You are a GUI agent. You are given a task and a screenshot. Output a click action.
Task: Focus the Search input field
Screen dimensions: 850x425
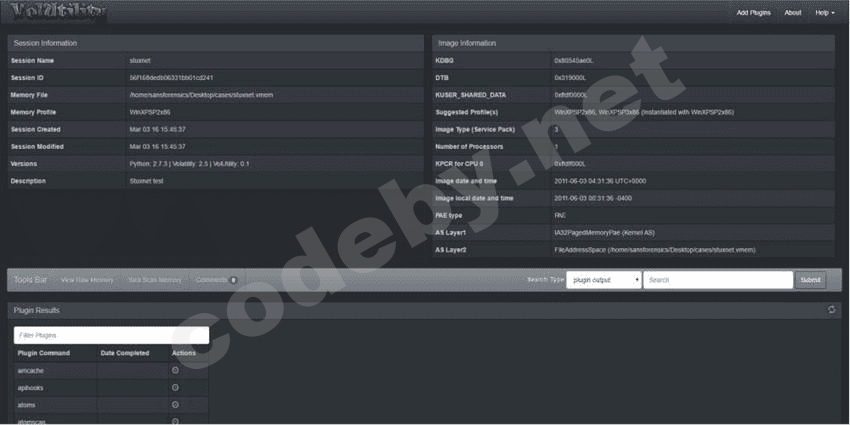click(718, 280)
